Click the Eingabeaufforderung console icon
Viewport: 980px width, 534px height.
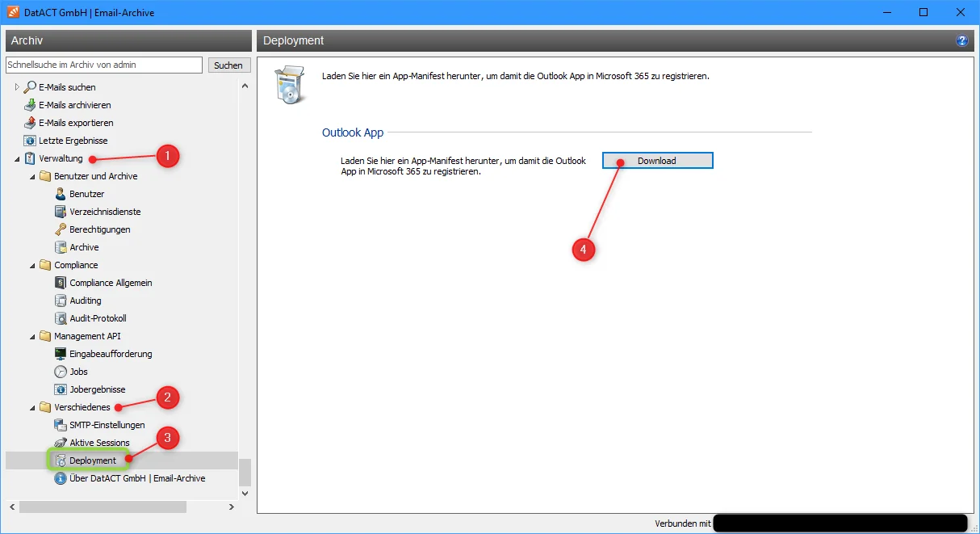pos(61,354)
